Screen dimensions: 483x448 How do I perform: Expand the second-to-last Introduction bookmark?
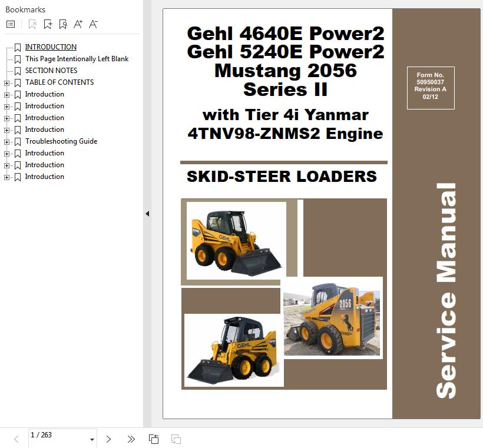6,165
